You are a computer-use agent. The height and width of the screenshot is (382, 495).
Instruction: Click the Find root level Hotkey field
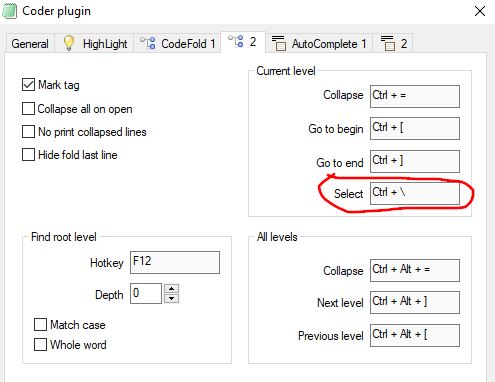175,262
